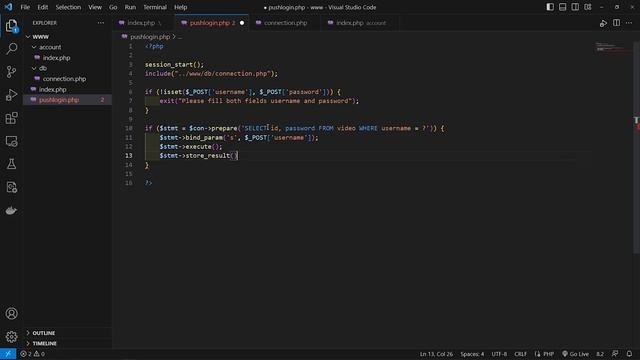Open the Edit menu
The image size is (640, 360).
(x=42, y=7)
